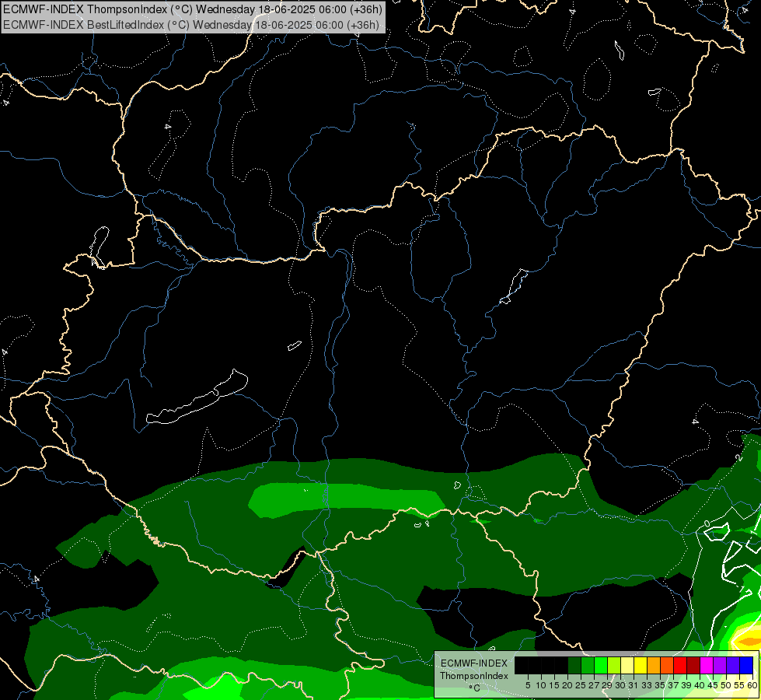Select the yellow-green 29–30 legend swatch

tap(614, 665)
